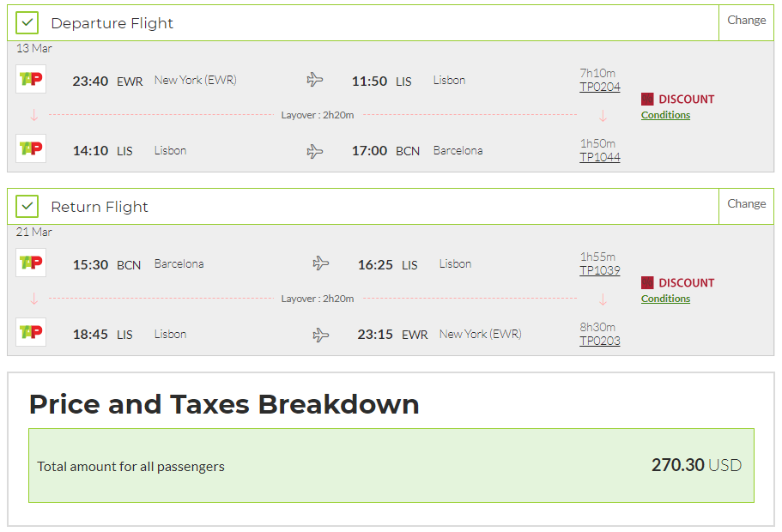Image resolution: width=782 pixels, height=532 pixels.
Task: Click TAP logo beside the 23:40 EWR flight
Action: click(x=31, y=80)
